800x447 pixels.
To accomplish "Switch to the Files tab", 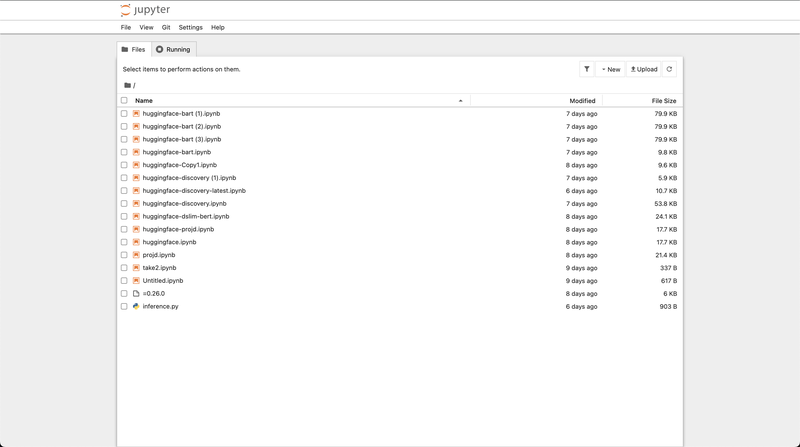I will tap(134, 49).
